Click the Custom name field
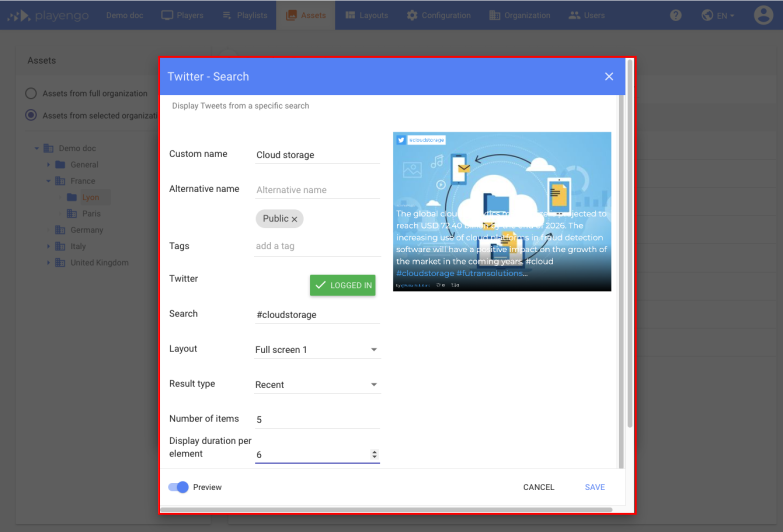This screenshot has width=783, height=532. (x=318, y=155)
